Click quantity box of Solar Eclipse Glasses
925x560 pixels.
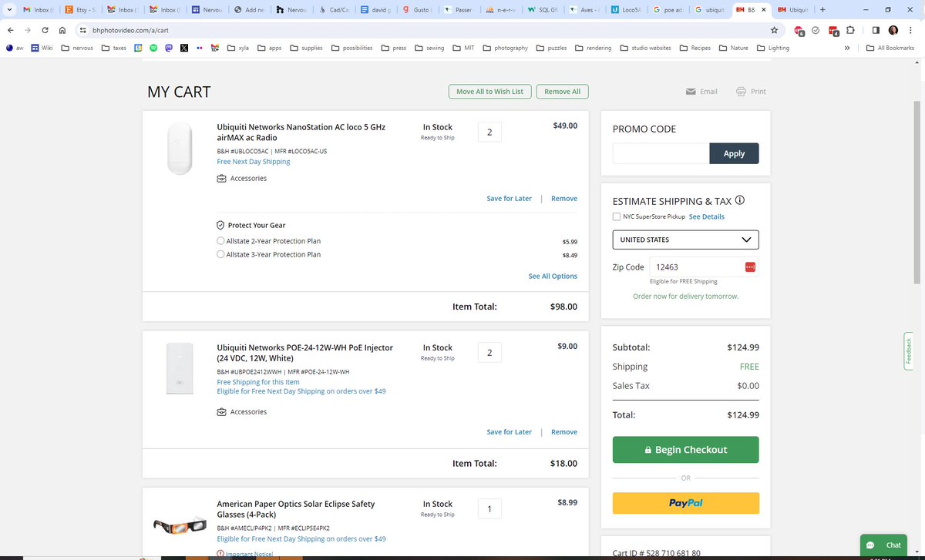489,508
